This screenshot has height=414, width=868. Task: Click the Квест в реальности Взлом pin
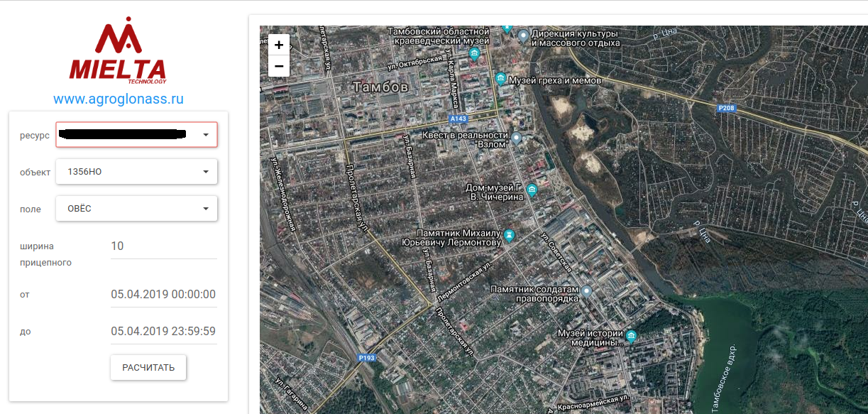tap(517, 138)
